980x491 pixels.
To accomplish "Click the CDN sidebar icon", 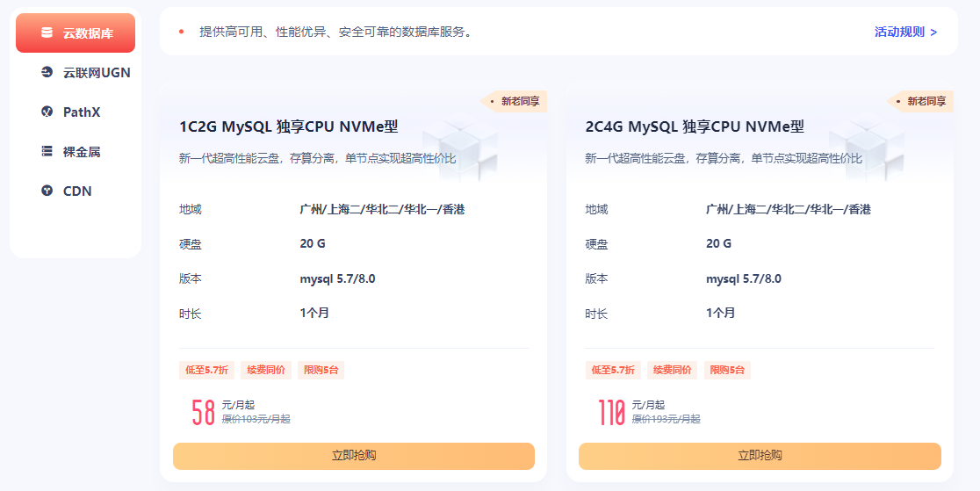I will (x=47, y=191).
